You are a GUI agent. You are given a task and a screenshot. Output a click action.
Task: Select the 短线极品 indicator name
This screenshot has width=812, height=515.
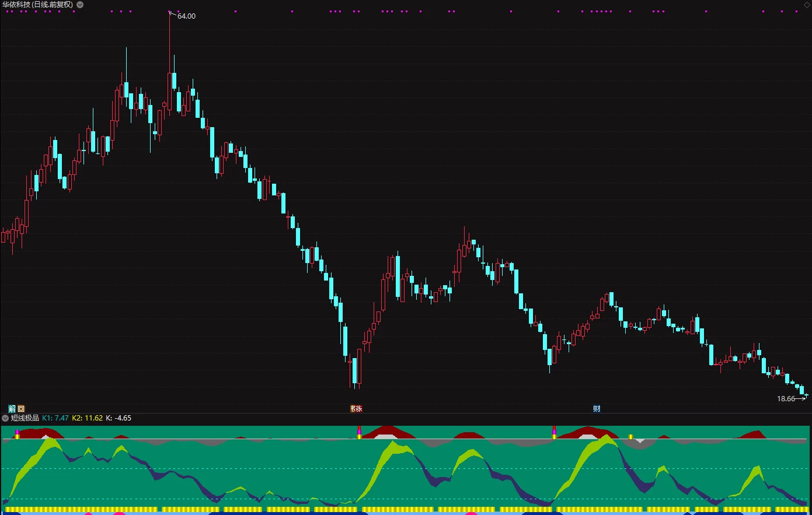(x=25, y=418)
